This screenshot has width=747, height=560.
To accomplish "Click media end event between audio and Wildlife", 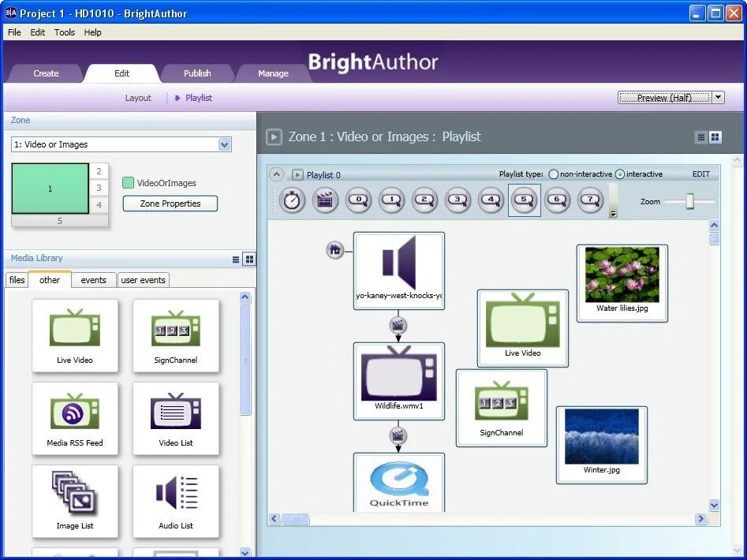I will (x=398, y=326).
